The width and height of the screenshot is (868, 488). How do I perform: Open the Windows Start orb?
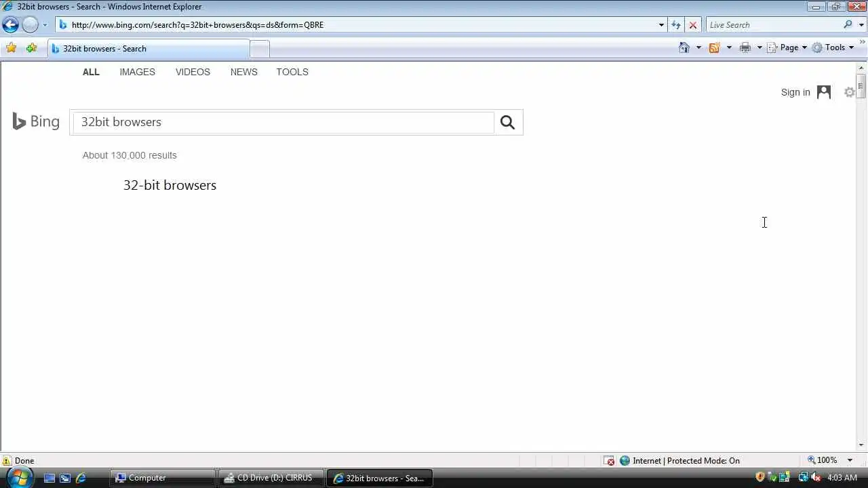click(18, 477)
